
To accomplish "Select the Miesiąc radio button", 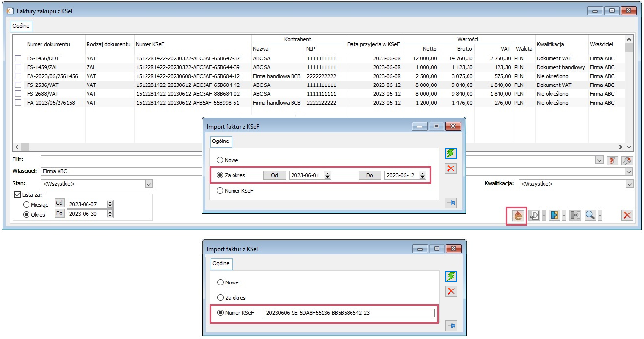I will (27, 204).
